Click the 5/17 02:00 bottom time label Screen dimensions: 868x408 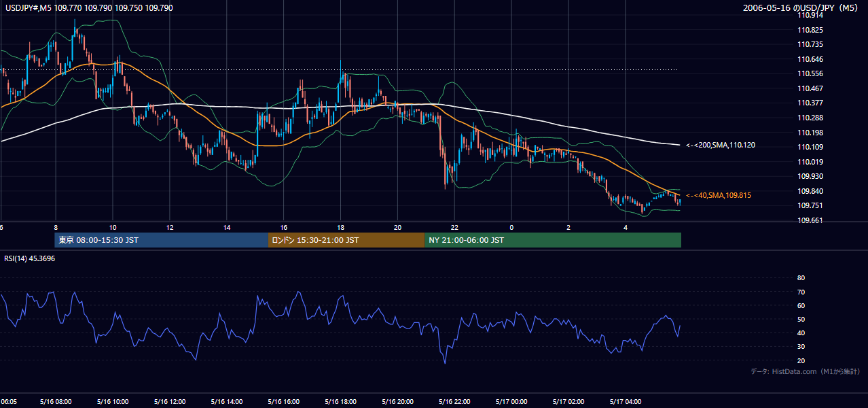[569, 401]
